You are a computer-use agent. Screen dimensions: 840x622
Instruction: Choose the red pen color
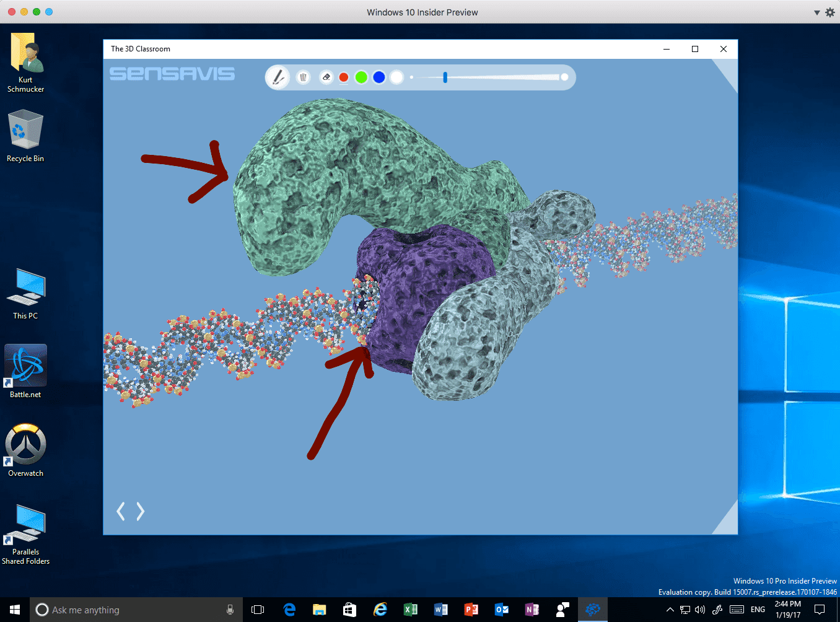[x=344, y=77]
